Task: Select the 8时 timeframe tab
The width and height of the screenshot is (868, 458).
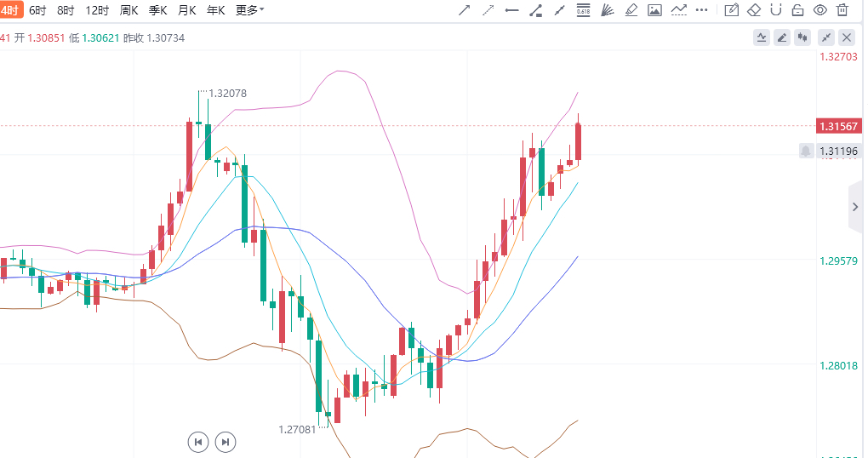Action: tap(66, 10)
